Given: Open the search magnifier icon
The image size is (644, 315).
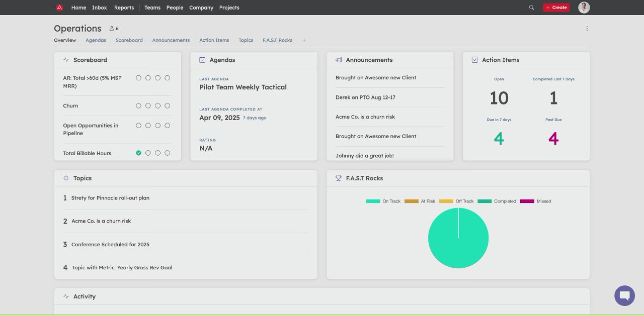Looking at the screenshot, I should [531, 8].
